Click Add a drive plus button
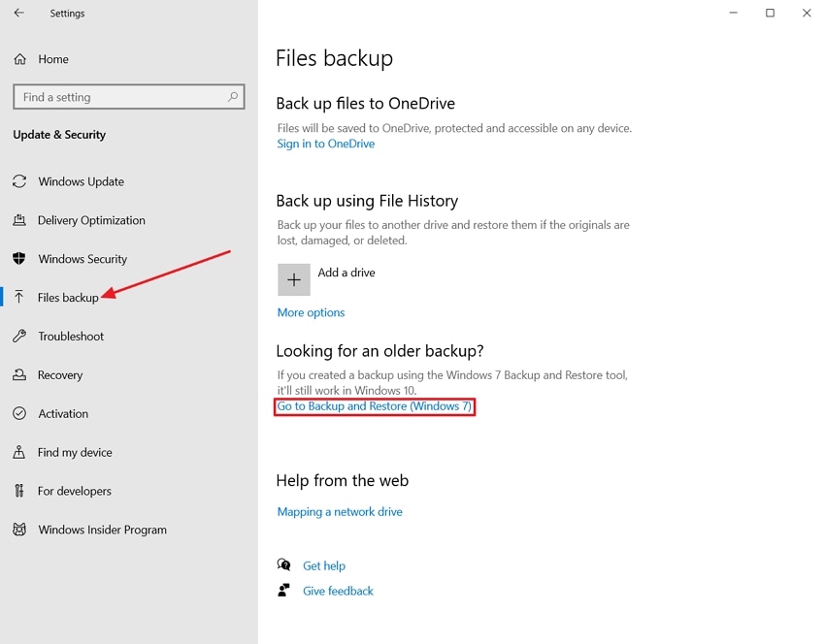 [x=294, y=279]
